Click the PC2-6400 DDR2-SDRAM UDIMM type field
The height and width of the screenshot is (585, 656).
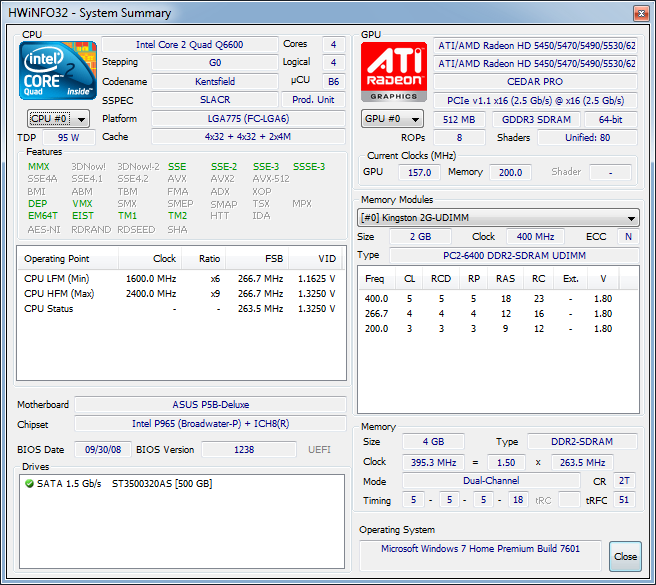[514, 255]
